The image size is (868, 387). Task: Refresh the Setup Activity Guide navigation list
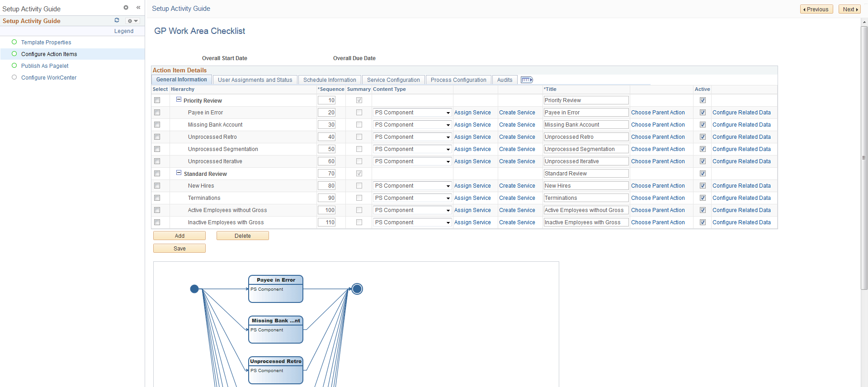click(x=117, y=20)
